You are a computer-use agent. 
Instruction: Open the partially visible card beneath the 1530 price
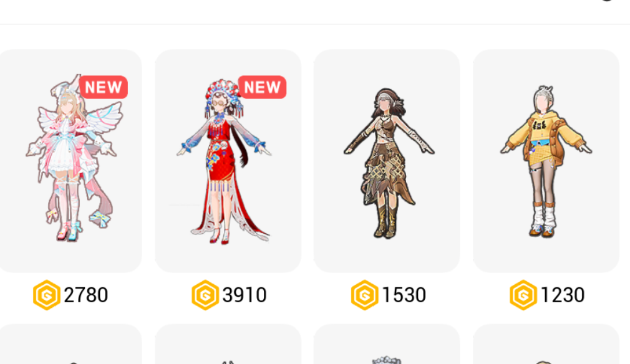point(387,344)
